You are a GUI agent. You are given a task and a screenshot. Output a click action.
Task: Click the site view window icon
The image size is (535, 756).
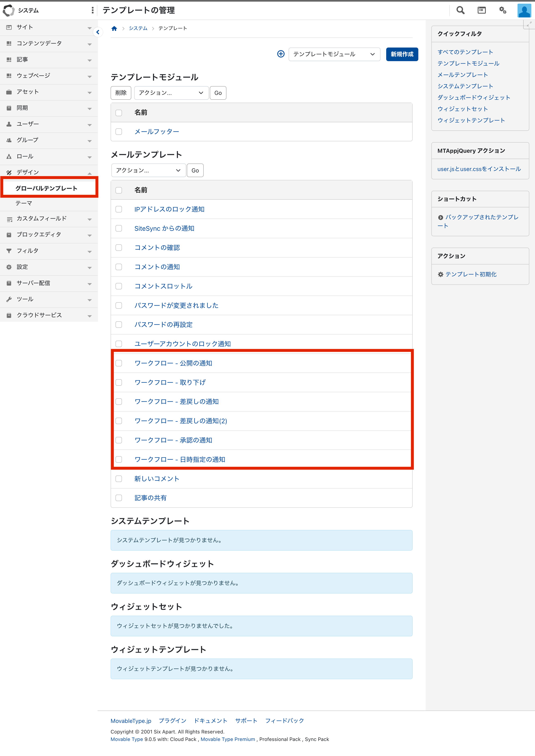click(x=481, y=10)
